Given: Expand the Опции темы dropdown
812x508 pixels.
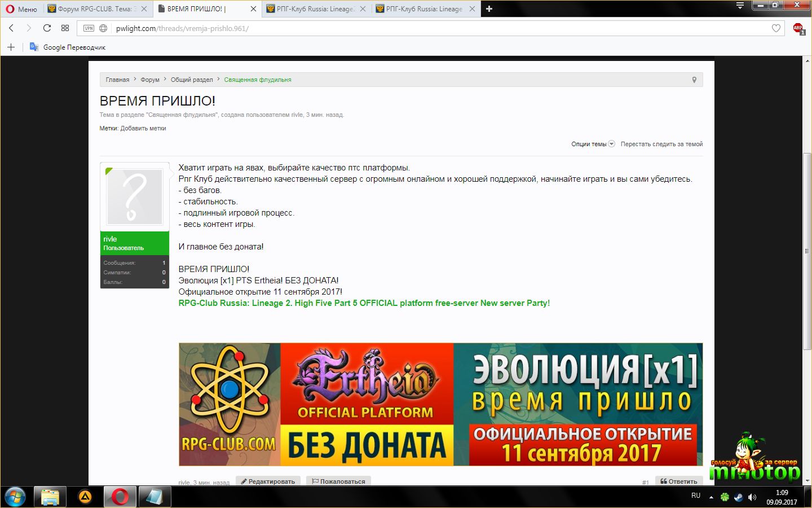Looking at the screenshot, I should click(x=593, y=144).
